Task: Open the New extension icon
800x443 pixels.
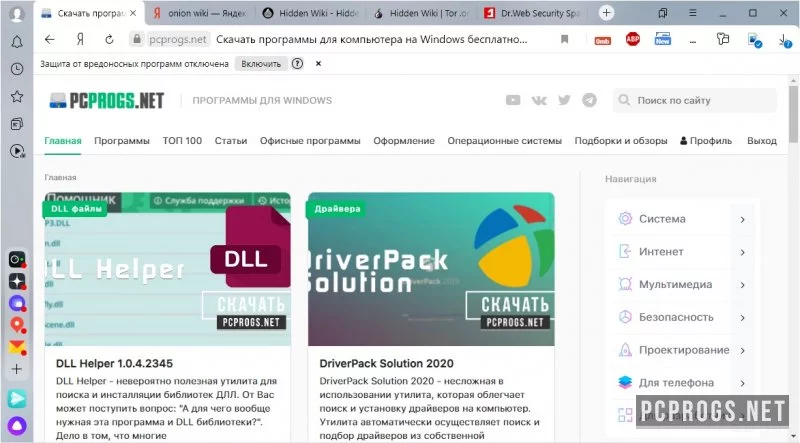Action: coord(663,39)
